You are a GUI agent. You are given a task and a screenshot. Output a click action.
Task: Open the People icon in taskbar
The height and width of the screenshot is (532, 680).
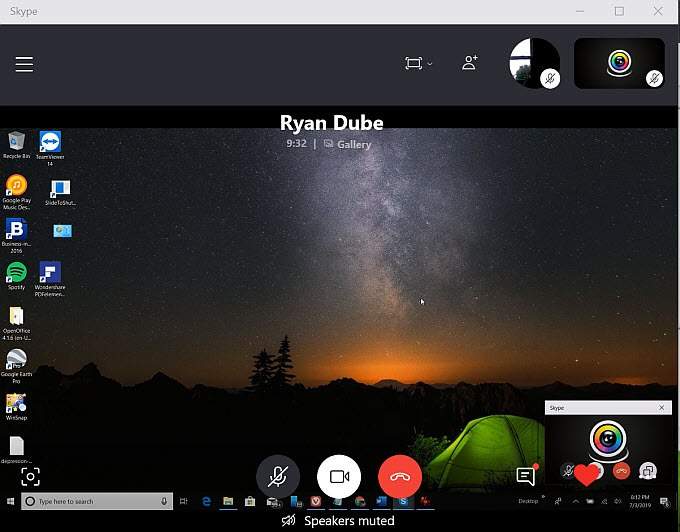tap(558, 501)
